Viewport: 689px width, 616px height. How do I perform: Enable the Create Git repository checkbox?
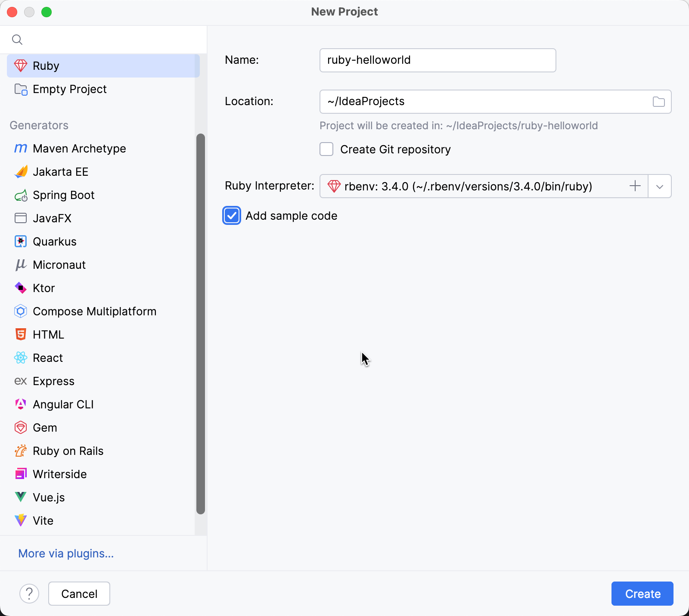(x=326, y=149)
